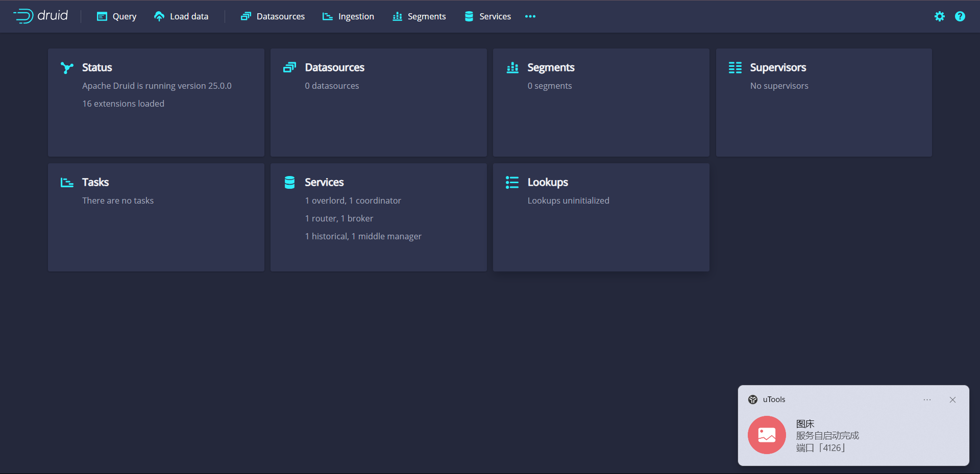Open the Lookups card title
This screenshot has width=980, height=474.
point(548,182)
